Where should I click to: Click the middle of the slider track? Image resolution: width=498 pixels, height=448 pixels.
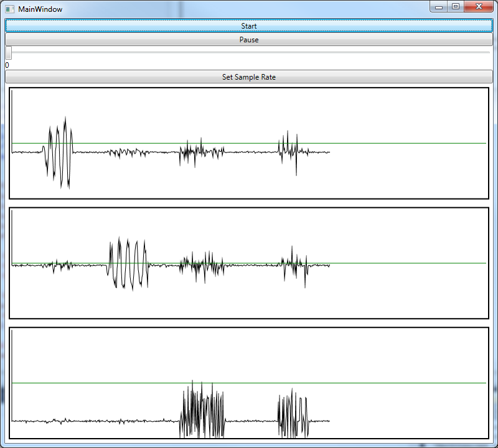pos(249,53)
